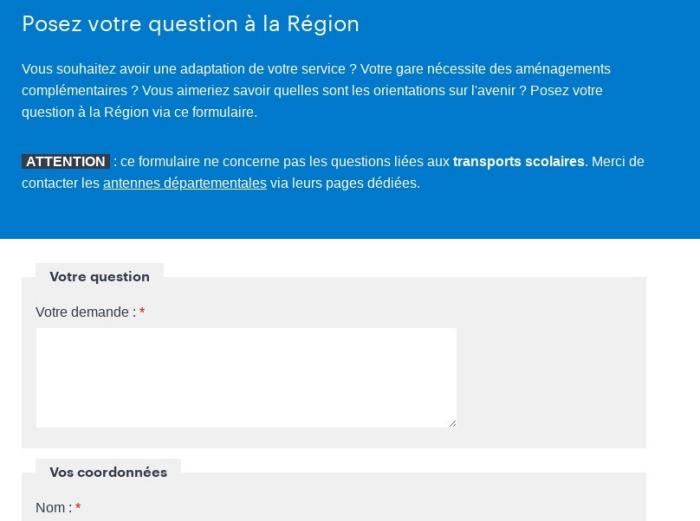Grab the text area resize handle
This screenshot has width=700, height=521.
[452, 424]
